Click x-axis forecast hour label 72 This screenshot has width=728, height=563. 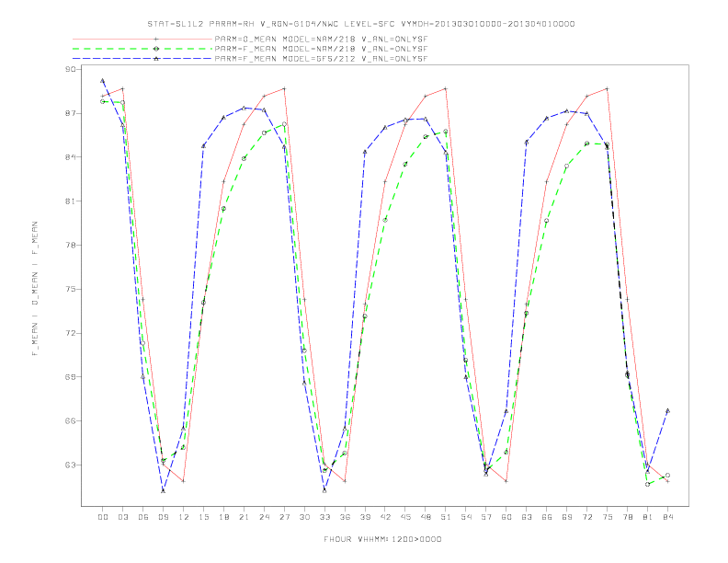coord(586,517)
